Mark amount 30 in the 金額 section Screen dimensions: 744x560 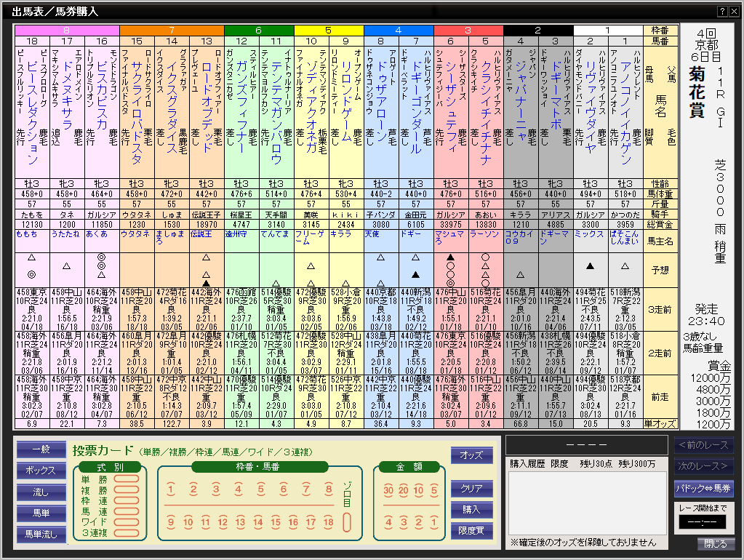388,490
